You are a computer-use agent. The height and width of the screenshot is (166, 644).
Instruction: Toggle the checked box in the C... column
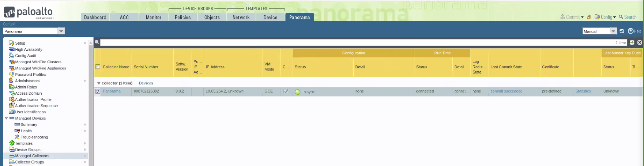[x=286, y=91]
